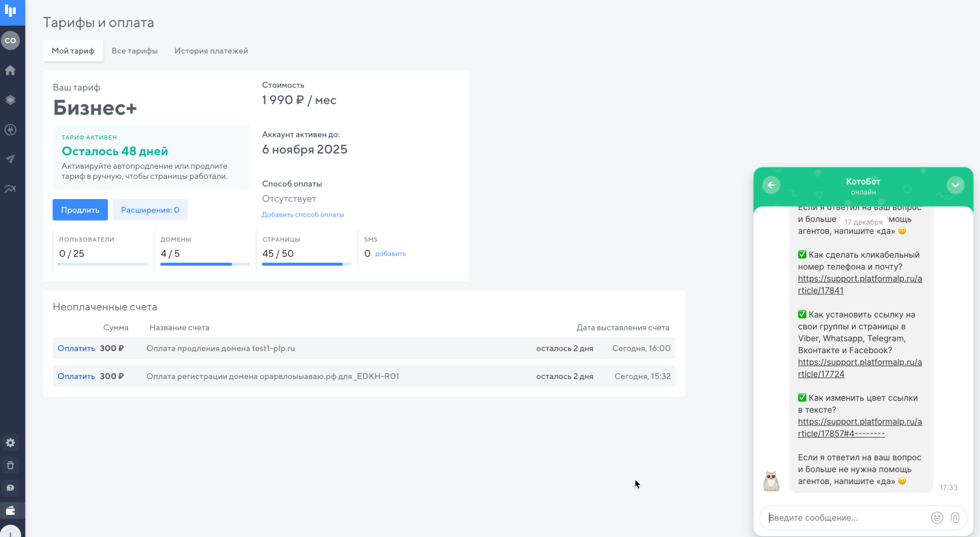Viewport: 980px width, 537px height.
Task: Open settings gear in sidebar
Action: coord(10,442)
